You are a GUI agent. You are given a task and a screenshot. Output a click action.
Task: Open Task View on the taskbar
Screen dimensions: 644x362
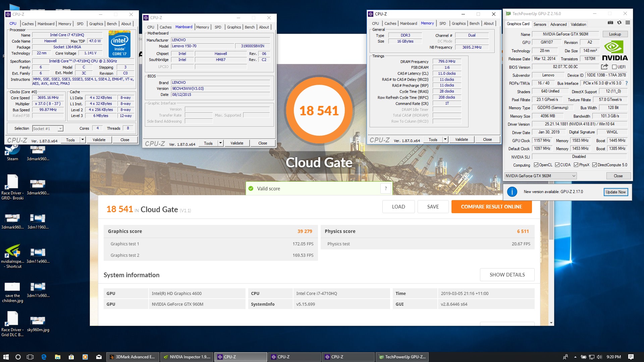click(x=30, y=357)
